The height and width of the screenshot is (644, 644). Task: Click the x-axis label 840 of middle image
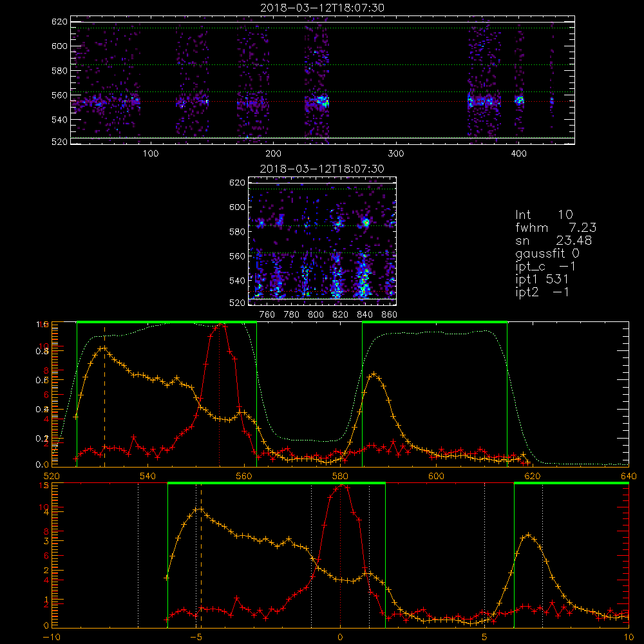[365, 315]
